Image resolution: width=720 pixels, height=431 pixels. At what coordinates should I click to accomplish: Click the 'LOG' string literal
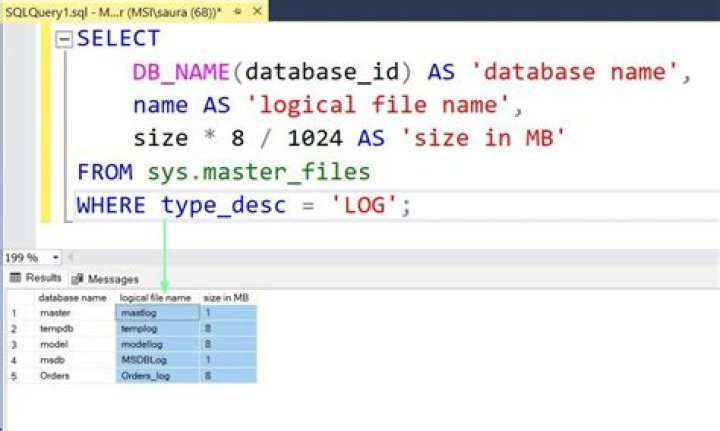pyautogui.click(x=364, y=205)
